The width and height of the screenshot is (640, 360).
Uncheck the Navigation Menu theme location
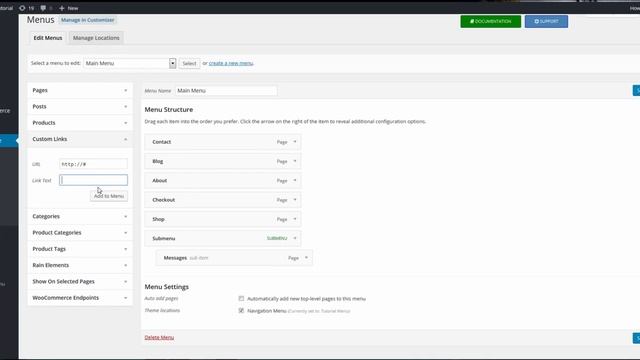tap(241, 311)
